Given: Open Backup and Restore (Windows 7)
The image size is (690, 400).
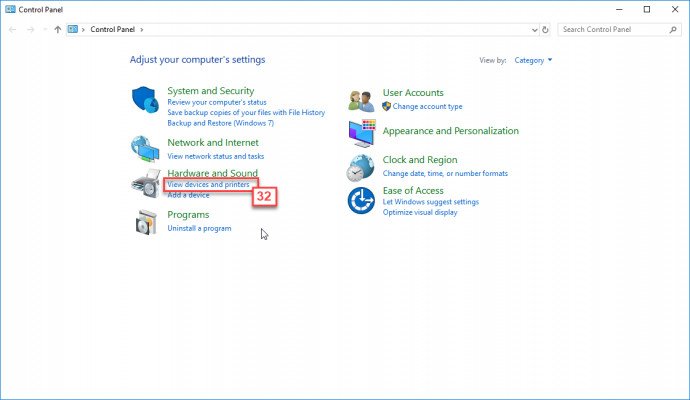Looking at the screenshot, I should [x=220, y=123].
